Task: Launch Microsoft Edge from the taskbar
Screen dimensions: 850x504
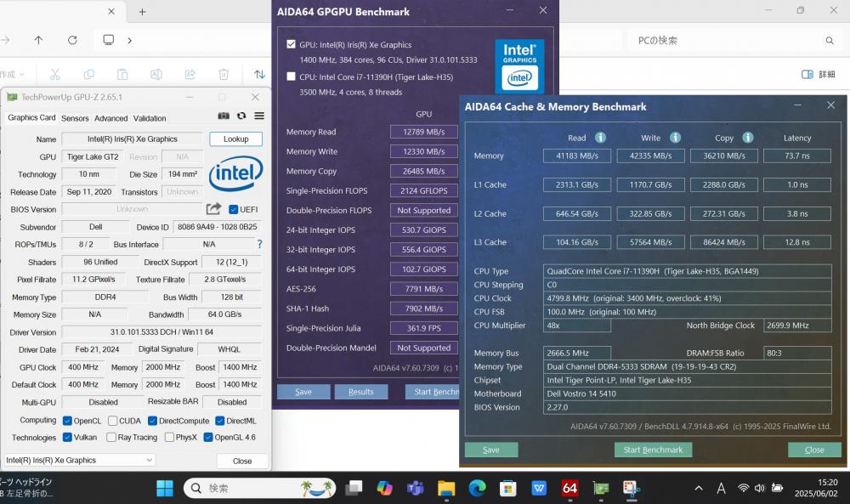Action: (477, 489)
